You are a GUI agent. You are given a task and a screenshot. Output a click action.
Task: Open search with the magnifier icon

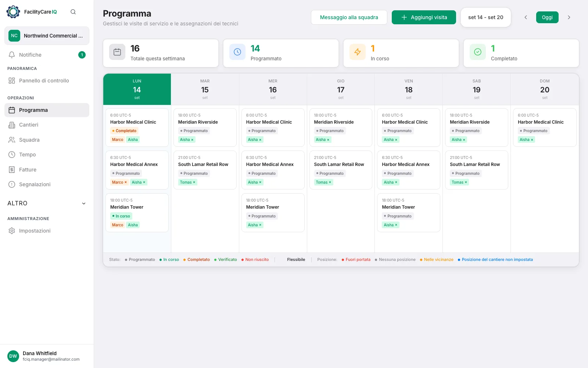(73, 12)
